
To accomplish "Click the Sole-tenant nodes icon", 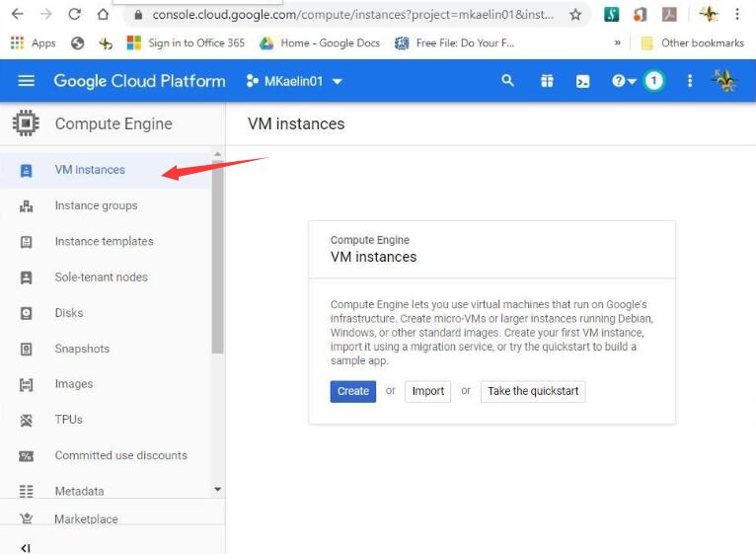I will [26, 277].
